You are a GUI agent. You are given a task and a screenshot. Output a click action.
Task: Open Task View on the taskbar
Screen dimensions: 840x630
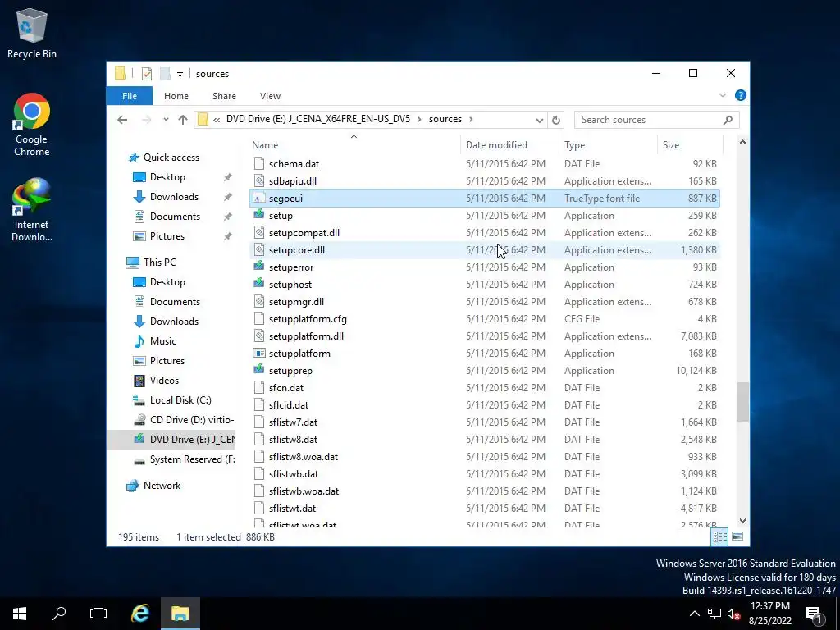tap(98, 614)
